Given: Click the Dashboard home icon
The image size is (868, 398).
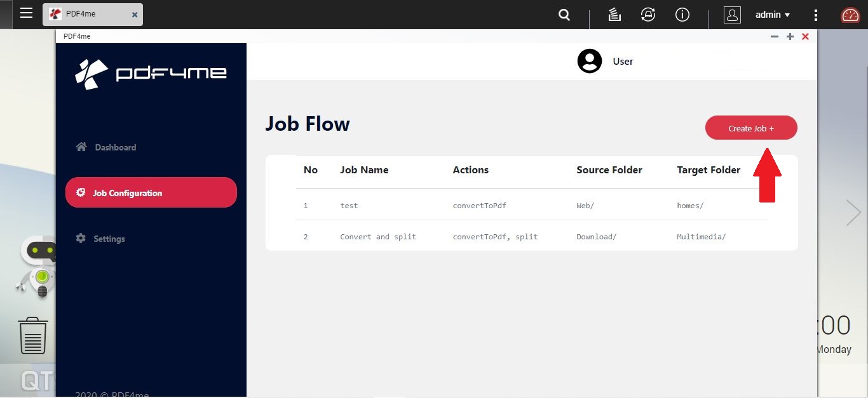Looking at the screenshot, I should [x=81, y=147].
